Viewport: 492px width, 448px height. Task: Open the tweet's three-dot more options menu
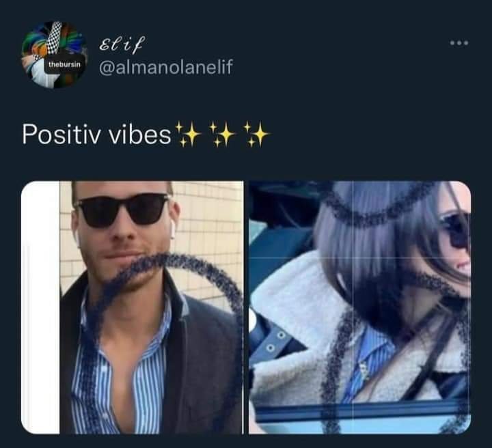point(459,42)
